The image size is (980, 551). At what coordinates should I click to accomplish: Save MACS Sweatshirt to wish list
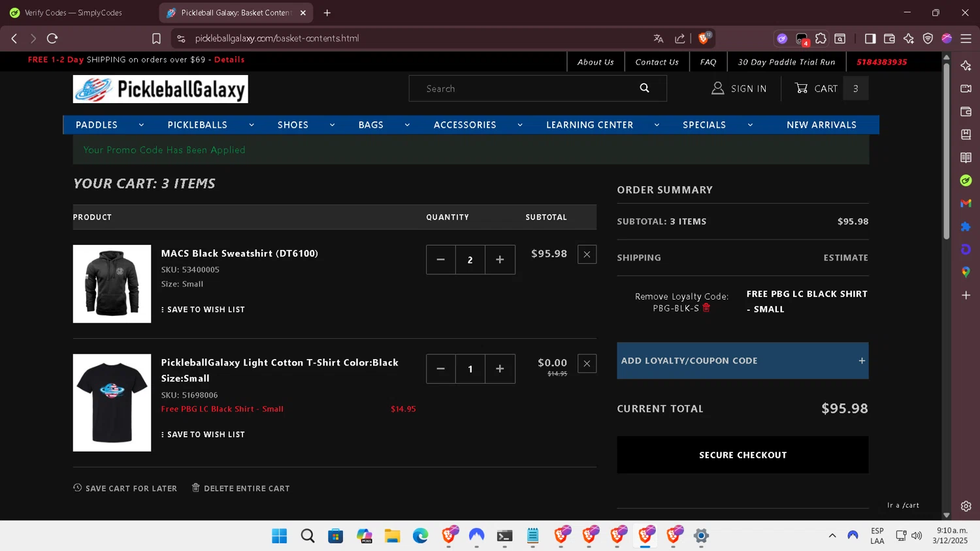[x=203, y=309]
